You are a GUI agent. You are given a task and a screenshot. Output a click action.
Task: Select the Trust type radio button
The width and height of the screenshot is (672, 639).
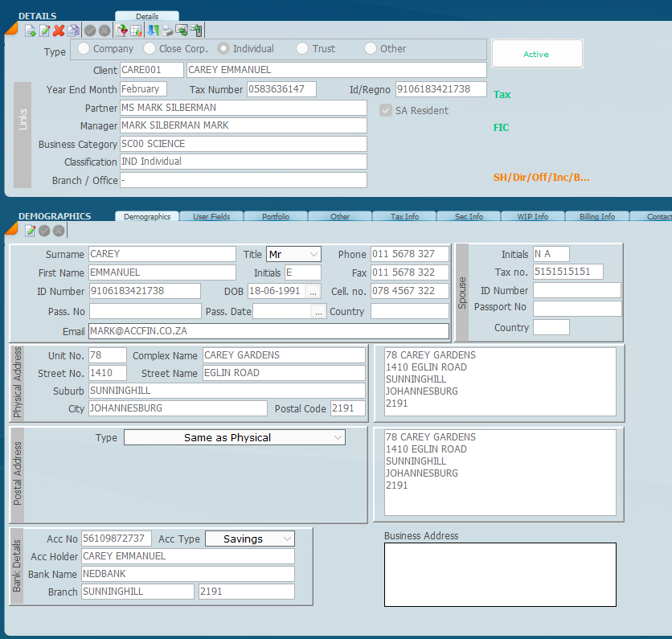[x=302, y=49]
